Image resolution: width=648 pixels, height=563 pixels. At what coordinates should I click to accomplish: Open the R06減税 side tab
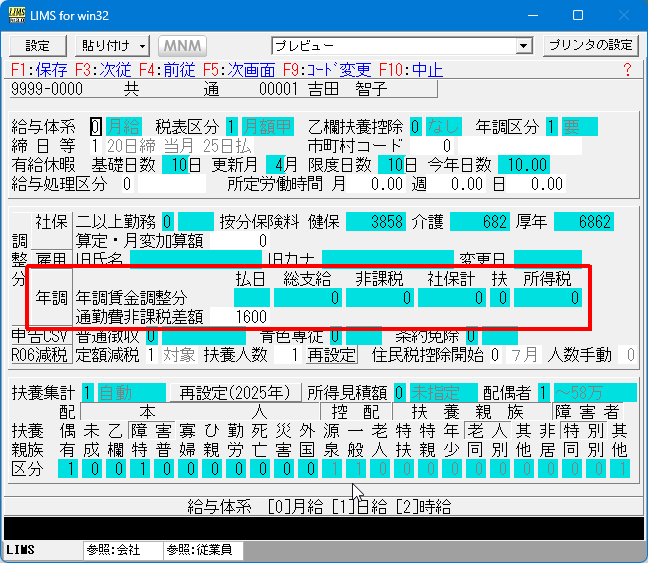pyautogui.click(x=40, y=355)
